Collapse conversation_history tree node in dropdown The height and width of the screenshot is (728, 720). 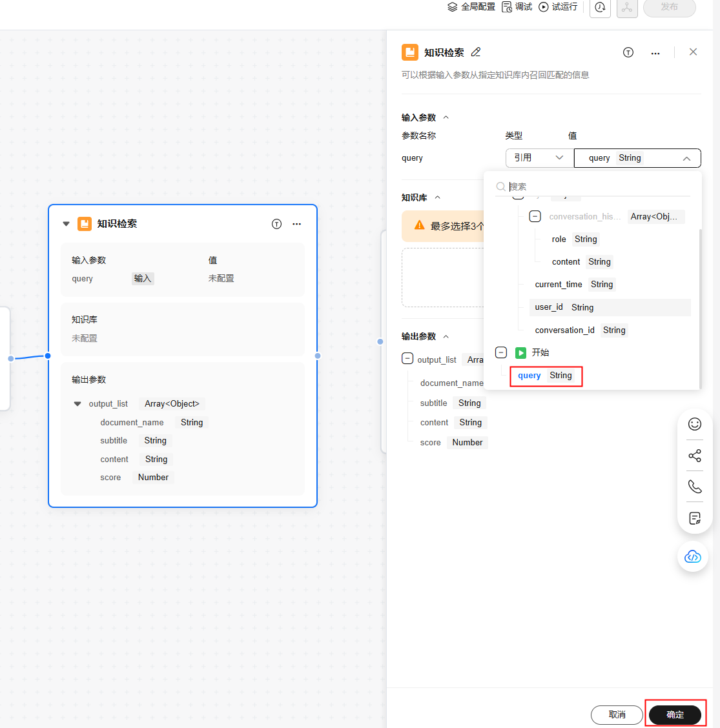click(535, 216)
